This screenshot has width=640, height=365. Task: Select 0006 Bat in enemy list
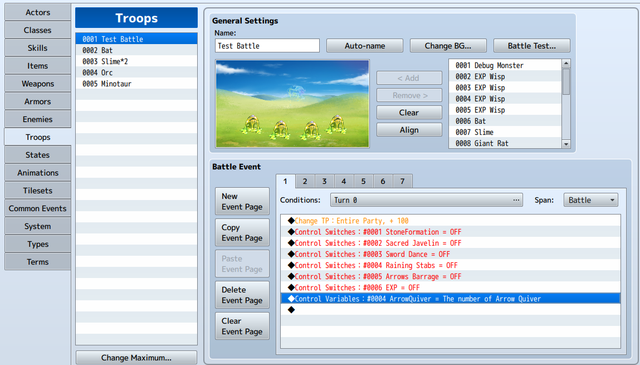[505, 121]
